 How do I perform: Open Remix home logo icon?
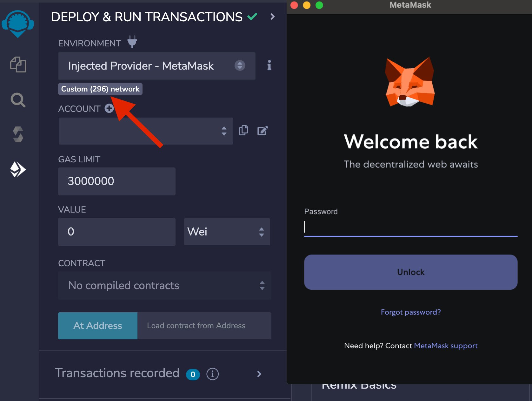pos(18,24)
